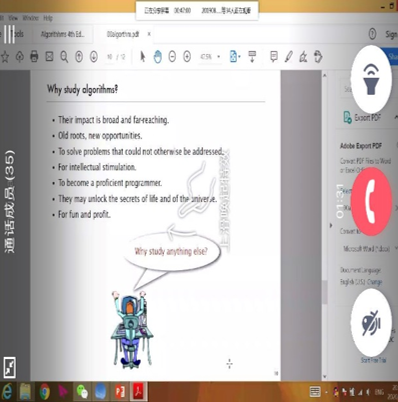Switch to the Algorithms 4th Ed tab
Screen dimensions: 398x402
point(62,34)
